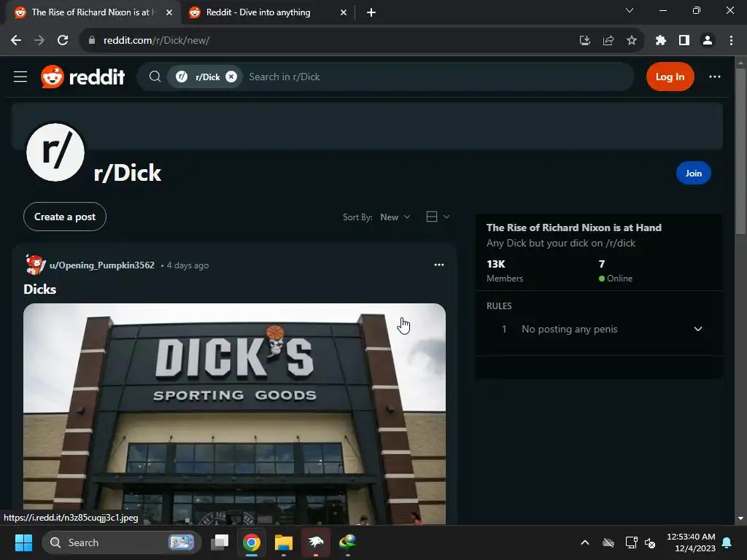Open the post titled Dicks
Viewport: 747px width, 560px height.
(39, 289)
